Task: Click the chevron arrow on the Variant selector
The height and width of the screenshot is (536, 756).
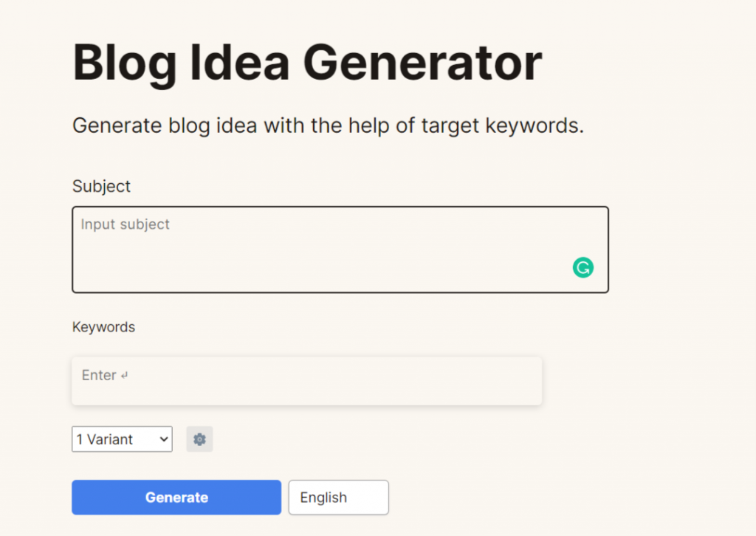Action: (164, 439)
